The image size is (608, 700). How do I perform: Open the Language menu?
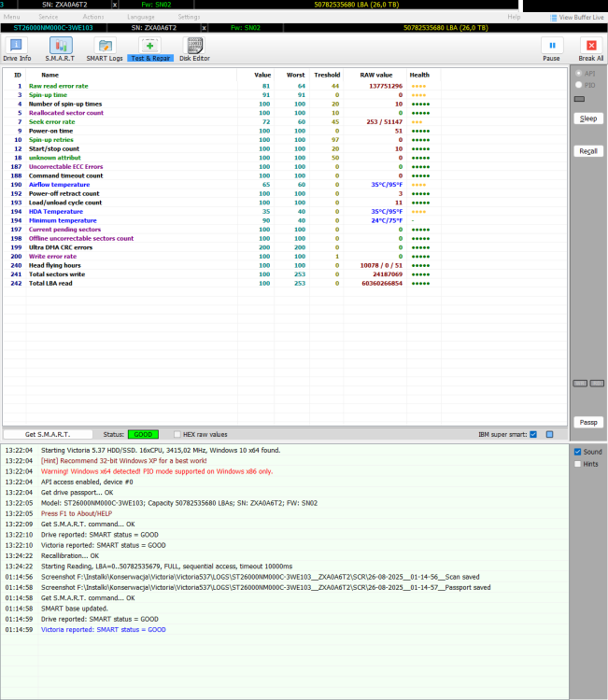pyautogui.click(x=141, y=17)
